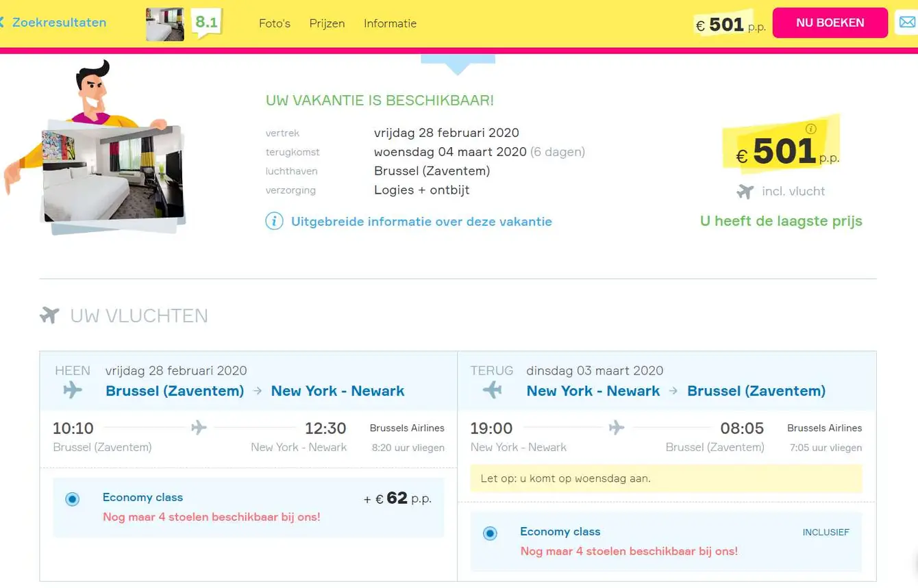Click 'Let op: u komt op woensdag aan' notice

click(x=666, y=478)
